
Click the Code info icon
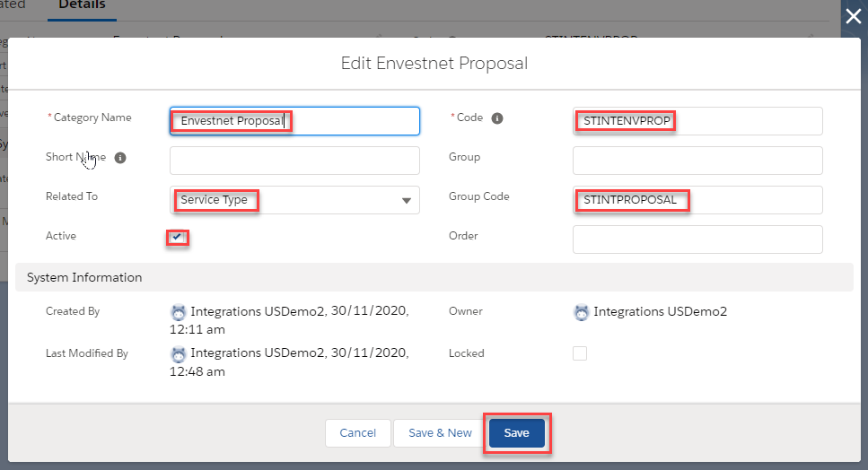[497, 118]
